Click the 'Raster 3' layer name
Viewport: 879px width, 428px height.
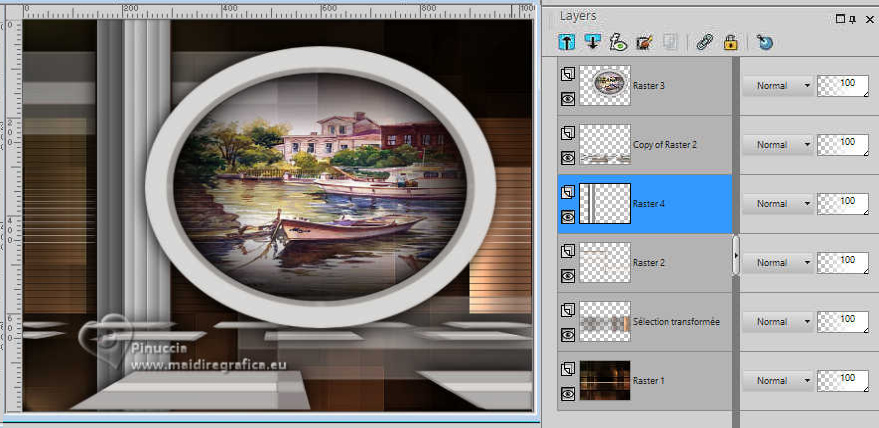(649, 86)
